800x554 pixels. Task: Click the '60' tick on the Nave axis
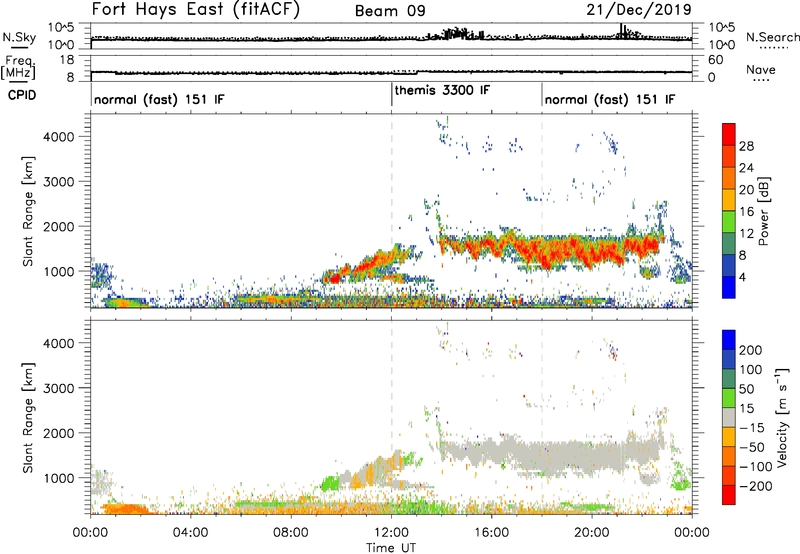coord(715,60)
